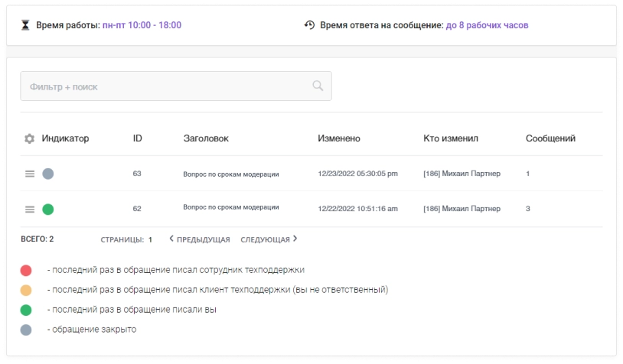Click date 12/22/2022 10:51:16 am
The image size is (623, 364).
(357, 209)
